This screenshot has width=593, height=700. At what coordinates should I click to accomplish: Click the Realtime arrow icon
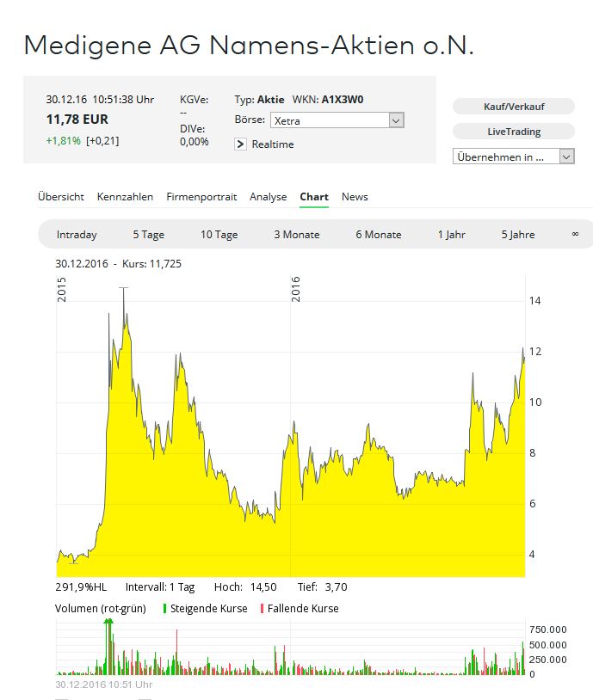[241, 144]
